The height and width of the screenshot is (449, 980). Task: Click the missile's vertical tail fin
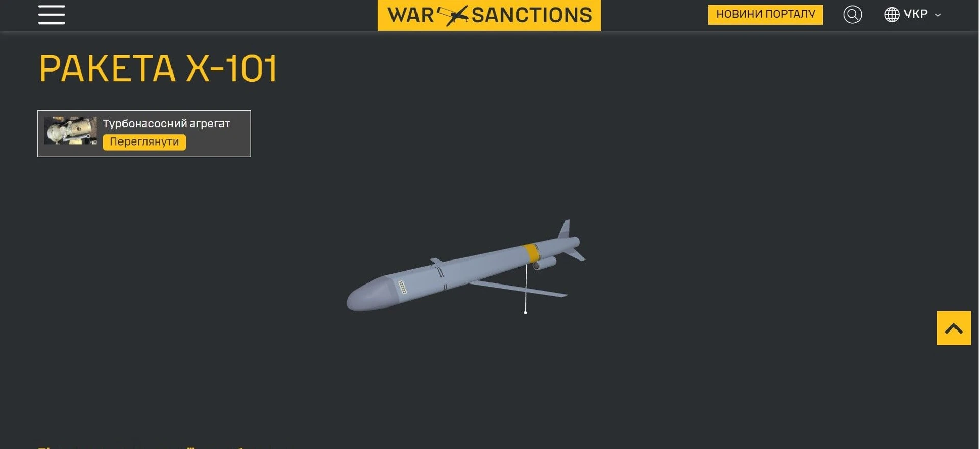pyautogui.click(x=565, y=228)
